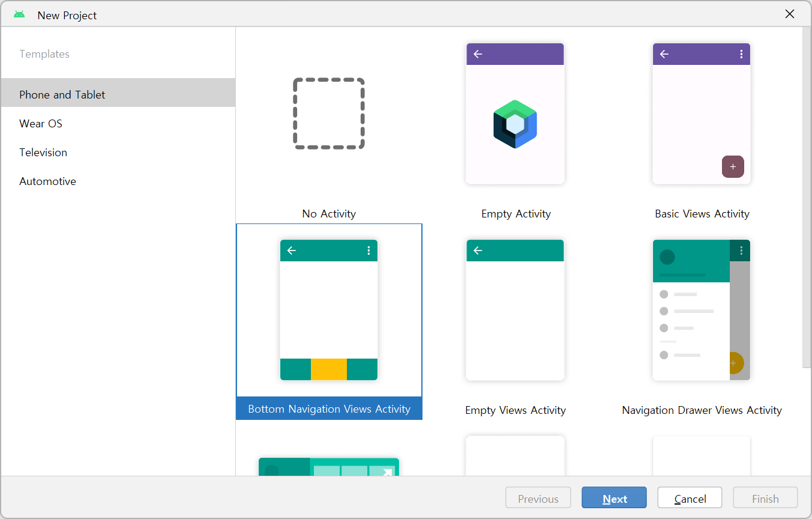
Task: Click the template list vertical scrollbar
Action: pyautogui.click(x=807, y=197)
